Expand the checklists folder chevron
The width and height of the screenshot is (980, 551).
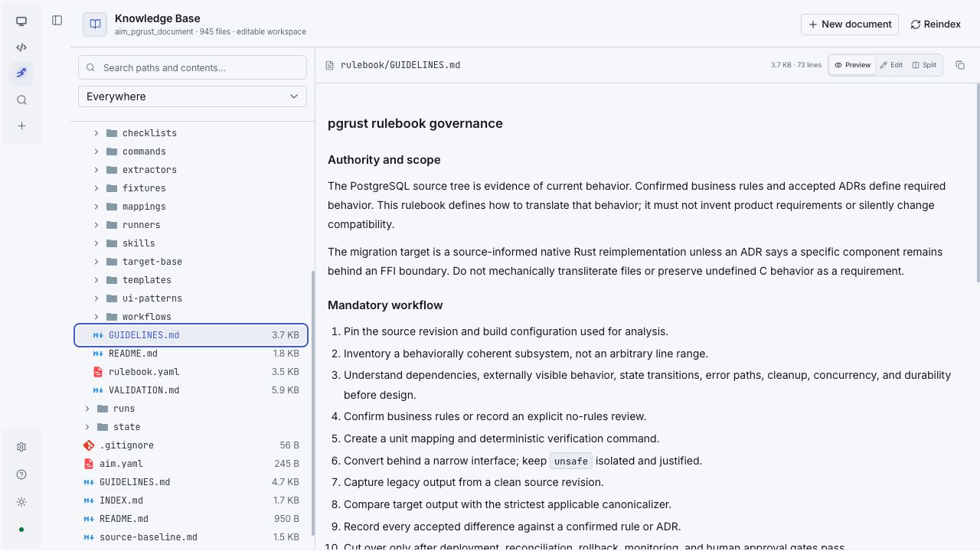click(x=96, y=133)
